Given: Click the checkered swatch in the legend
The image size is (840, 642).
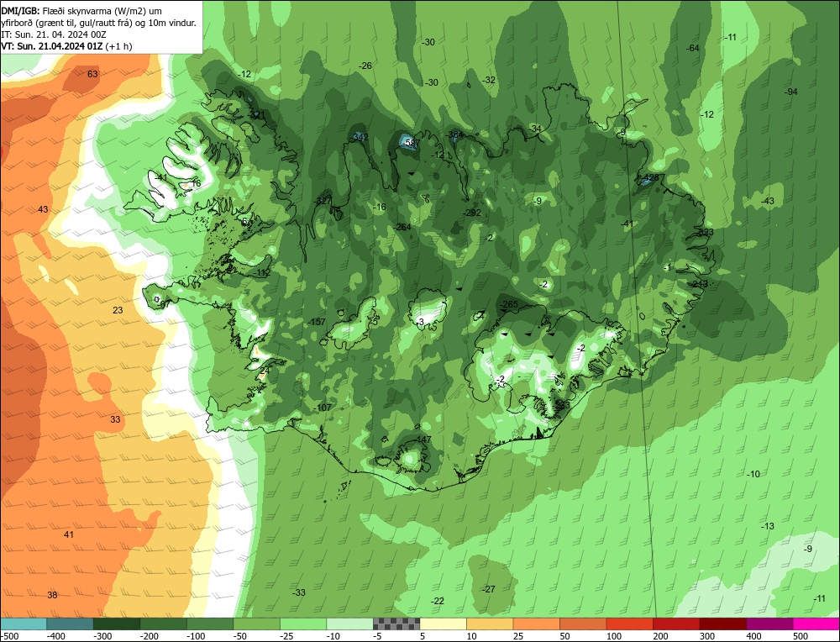Looking at the screenshot, I should (396, 624).
